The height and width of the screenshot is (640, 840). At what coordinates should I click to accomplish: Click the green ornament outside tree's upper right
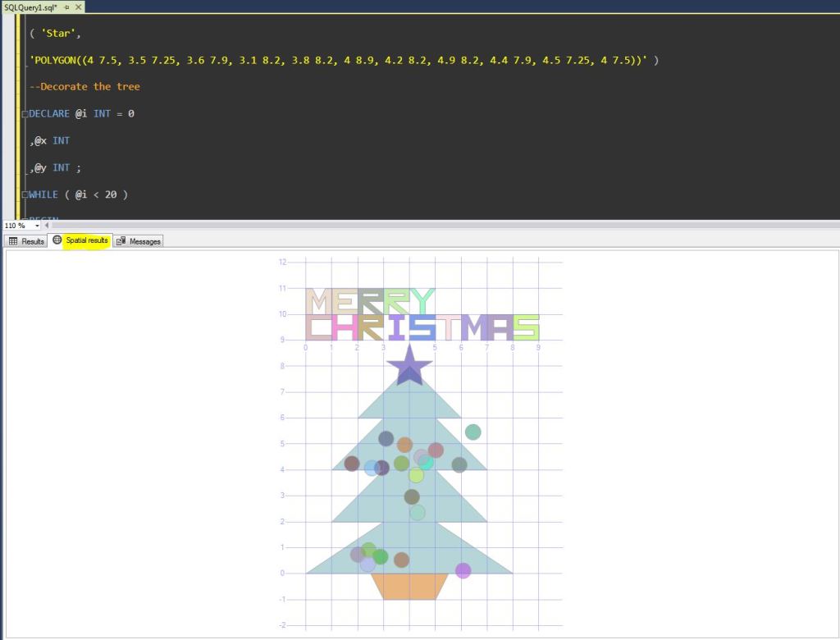point(472,432)
